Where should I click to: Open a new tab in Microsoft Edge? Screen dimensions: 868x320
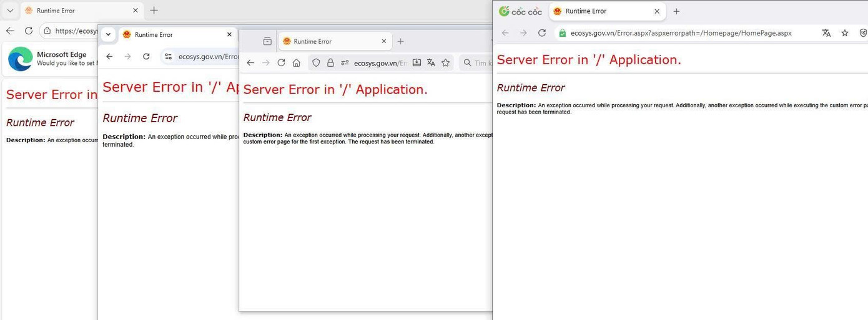pos(154,11)
